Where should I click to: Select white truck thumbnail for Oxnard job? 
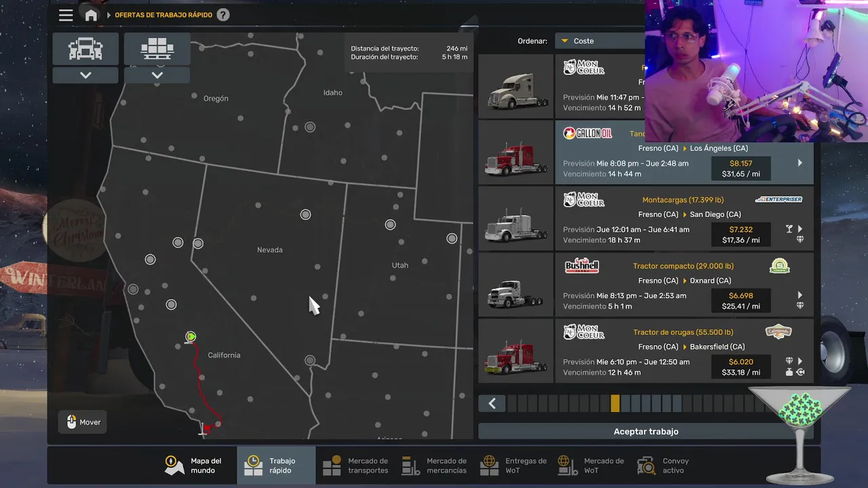tap(516, 285)
